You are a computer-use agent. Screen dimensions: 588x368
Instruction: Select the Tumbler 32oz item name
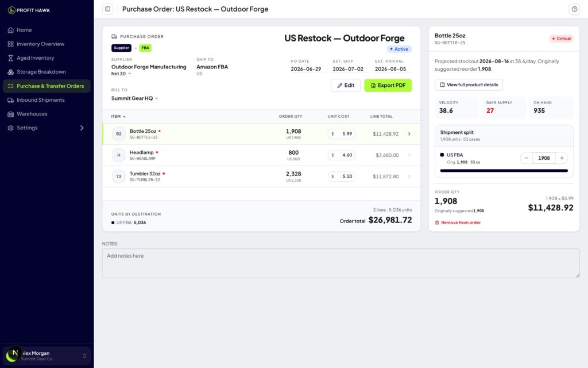click(x=145, y=174)
